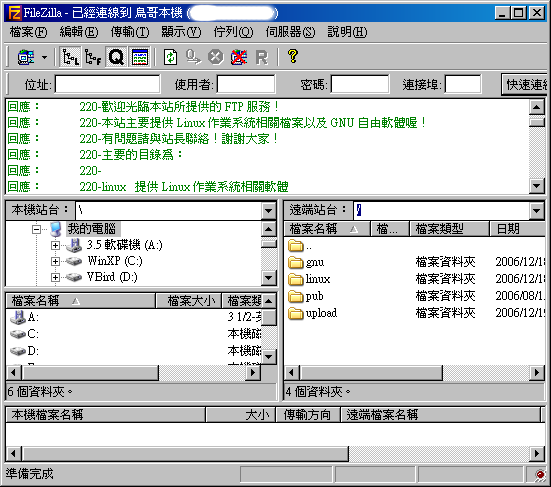551x487 pixels.
Task: Click local file list horizontal scroll thumb
Action: tap(90, 372)
